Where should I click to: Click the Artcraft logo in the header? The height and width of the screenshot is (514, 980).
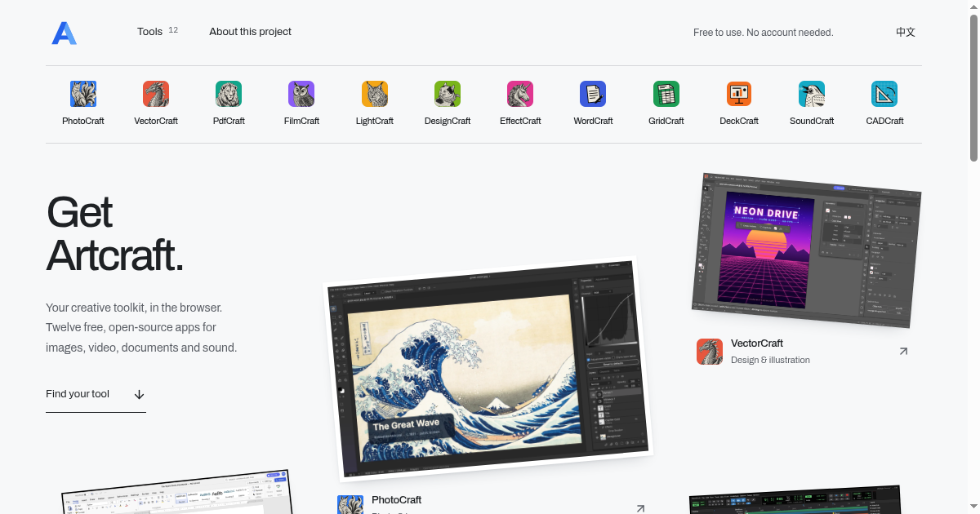coord(64,33)
